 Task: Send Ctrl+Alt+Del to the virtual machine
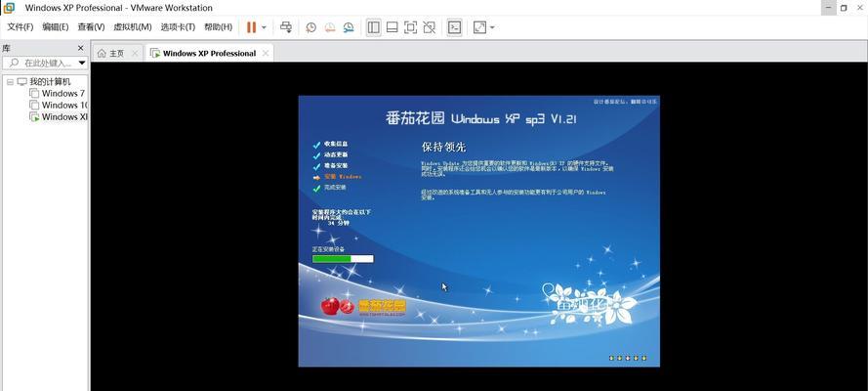[x=286, y=27]
